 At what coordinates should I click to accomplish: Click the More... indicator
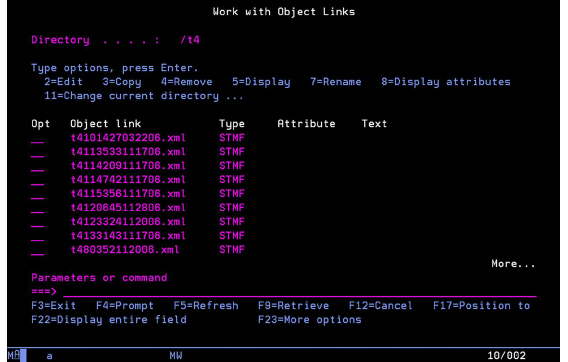pyautogui.click(x=513, y=264)
